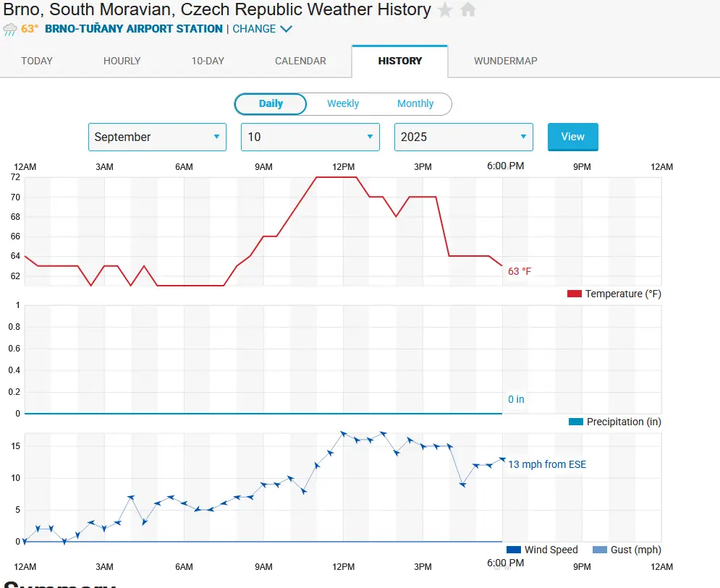Open the 2025 year dropdown
The width and height of the screenshot is (720, 588).
click(x=463, y=137)
